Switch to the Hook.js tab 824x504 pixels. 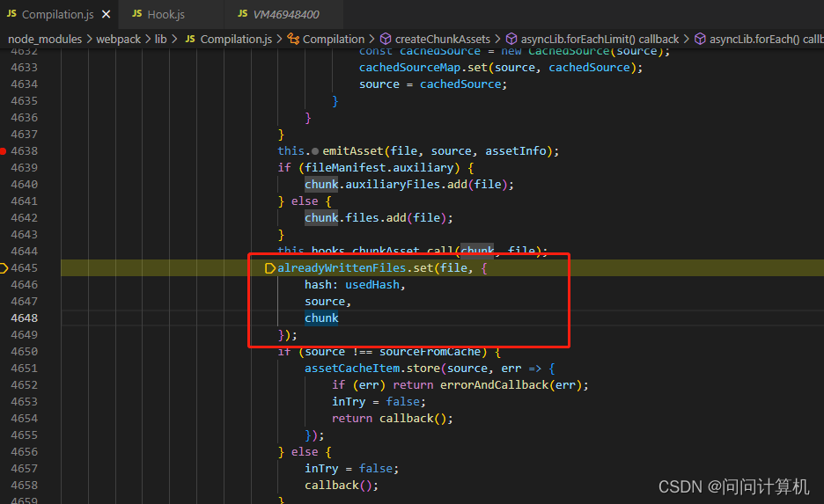tap(158, 14)
